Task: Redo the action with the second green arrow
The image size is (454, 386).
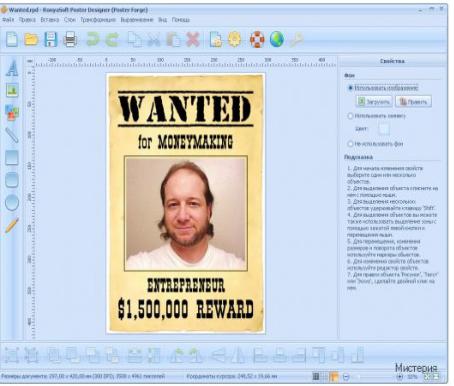Action: point(112,39)
